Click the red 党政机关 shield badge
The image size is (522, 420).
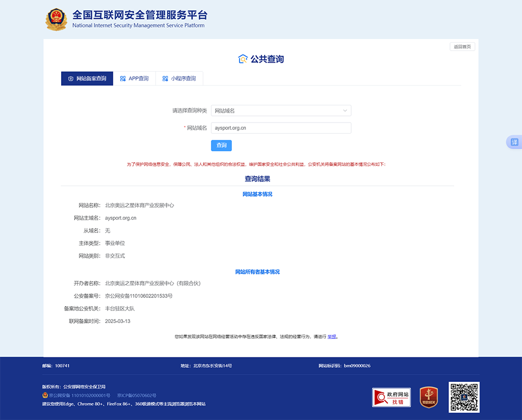[429, 398]
